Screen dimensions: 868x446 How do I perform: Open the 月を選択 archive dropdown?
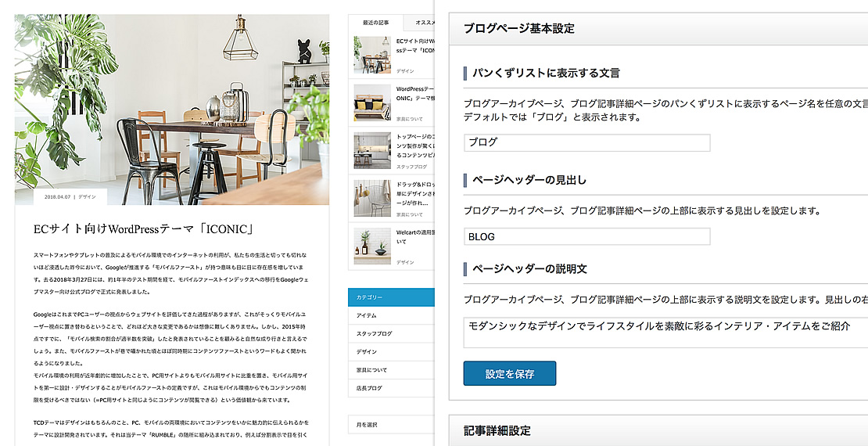[x=391, y=424]
